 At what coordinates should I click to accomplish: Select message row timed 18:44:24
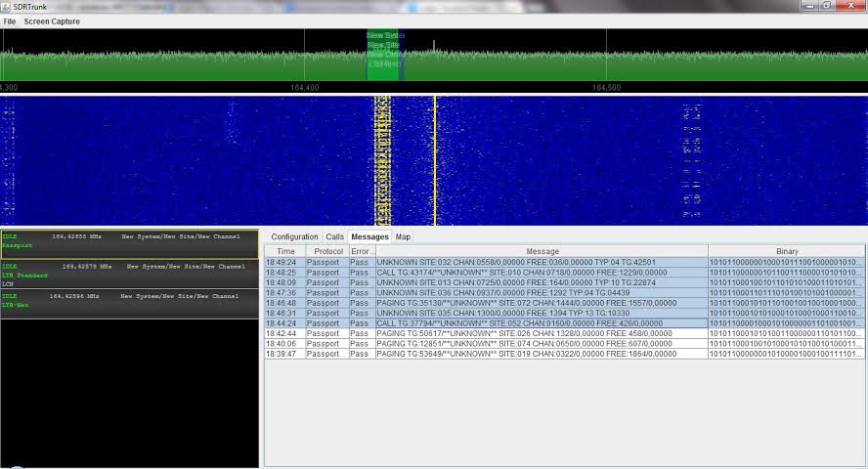(565, 323)
